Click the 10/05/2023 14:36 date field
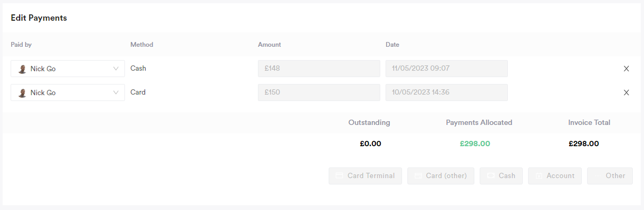The image size is (644, 210). click(x=447, y=93)
